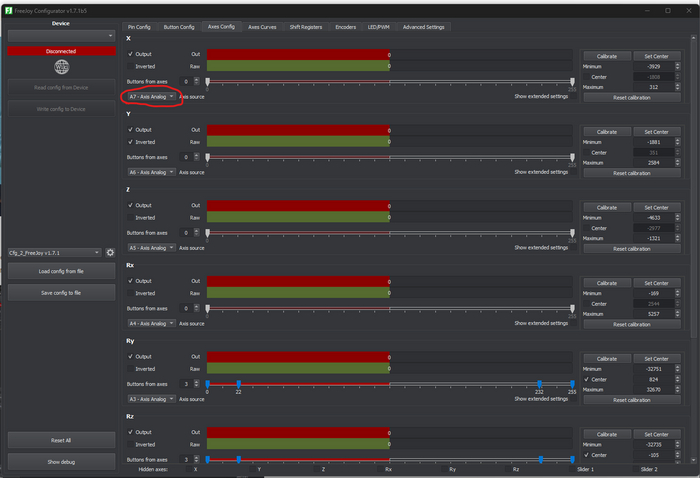Open the A4 - Axis Analog source dropdown
Viewport: 700px width, 478px height.
(x=151, y=324)
